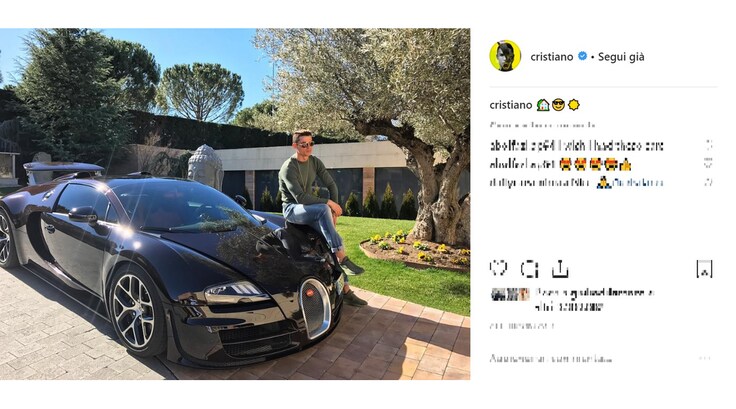736x409 pixels.
Task: Like the first comment with its small heart
Action: (709, 146)
